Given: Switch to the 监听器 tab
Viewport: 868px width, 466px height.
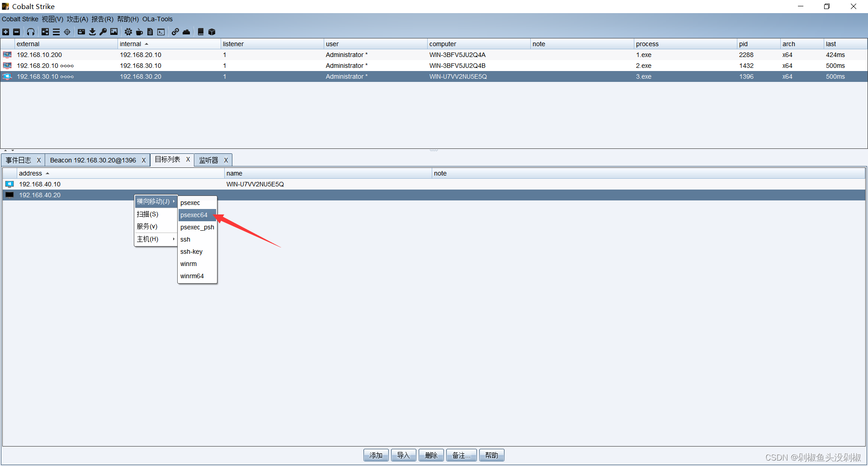Looking at the screenshot, I should pyautogui.click(x=209, y=160).
